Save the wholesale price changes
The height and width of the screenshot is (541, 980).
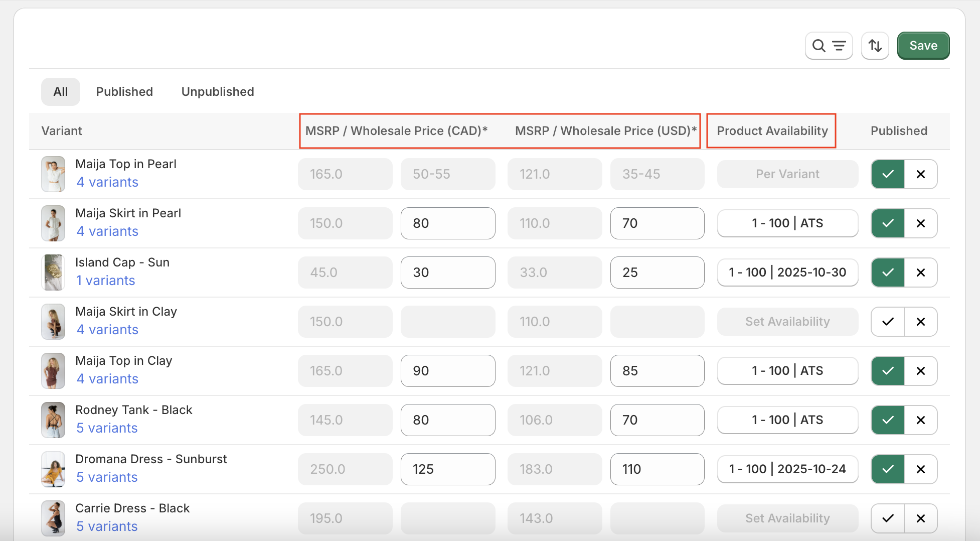tap(923, 46)
